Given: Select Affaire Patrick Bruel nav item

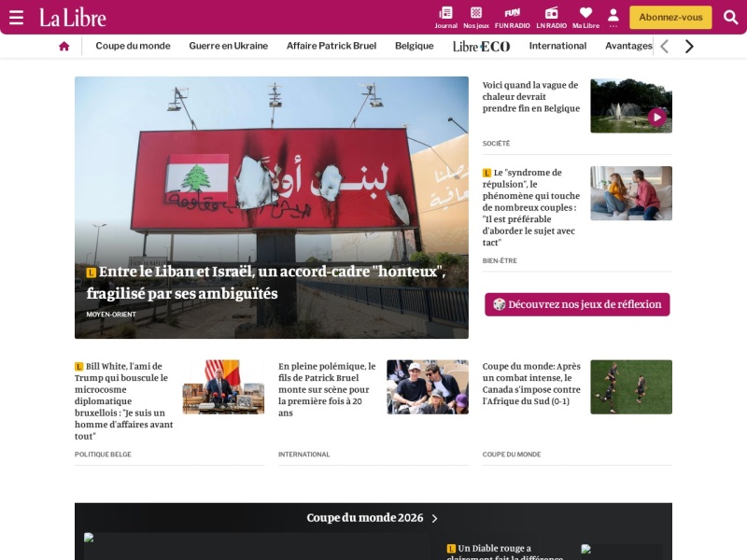Looking at the screenshot, I should point(331,46).
